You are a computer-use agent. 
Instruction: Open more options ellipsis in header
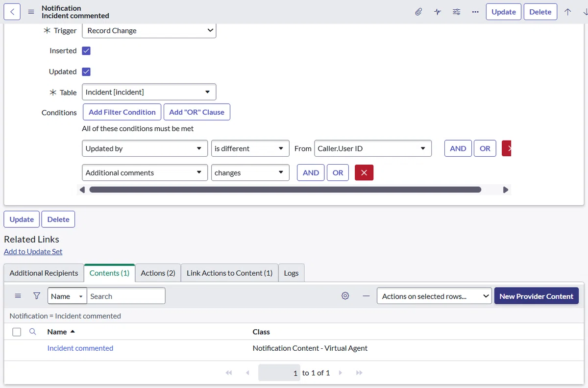[x=475, y=12]
